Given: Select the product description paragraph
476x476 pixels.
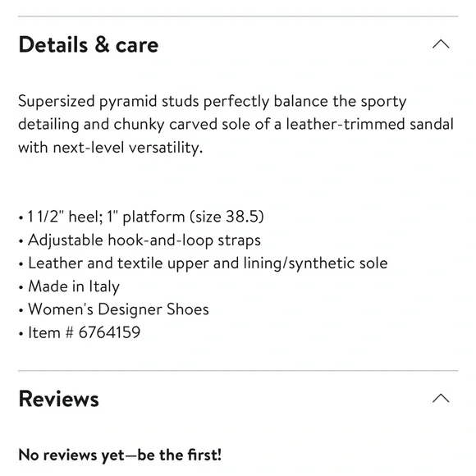Looking at the screenshot, I should (x=236, y=125).
